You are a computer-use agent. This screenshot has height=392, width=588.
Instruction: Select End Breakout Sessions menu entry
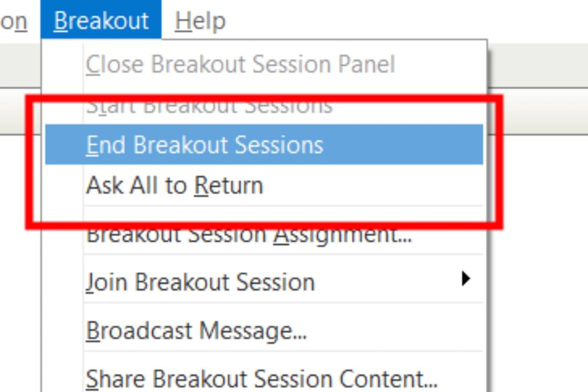264,145
